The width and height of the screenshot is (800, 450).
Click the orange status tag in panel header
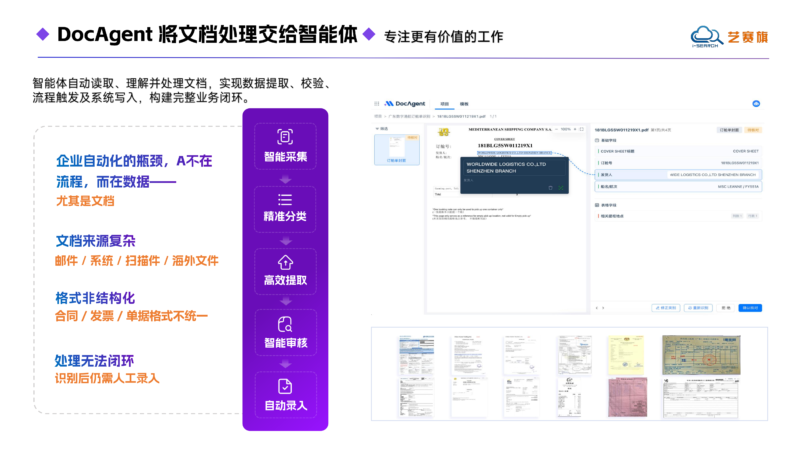coord(753,130)
